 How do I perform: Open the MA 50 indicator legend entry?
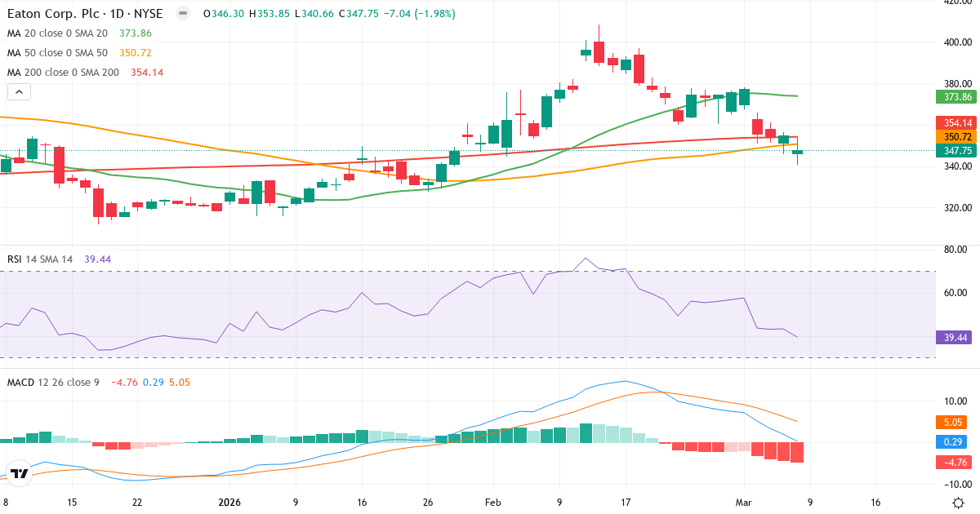[49, 52]
